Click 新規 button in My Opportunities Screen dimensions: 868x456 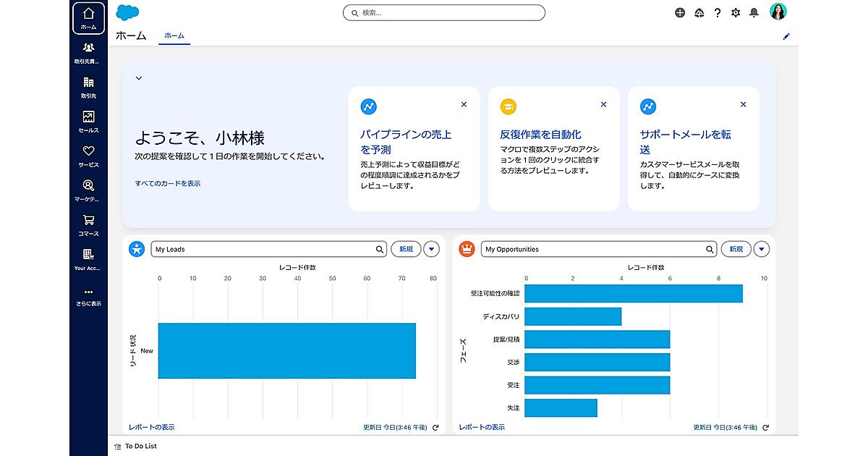pyautogui.click(x=736, y=250)
